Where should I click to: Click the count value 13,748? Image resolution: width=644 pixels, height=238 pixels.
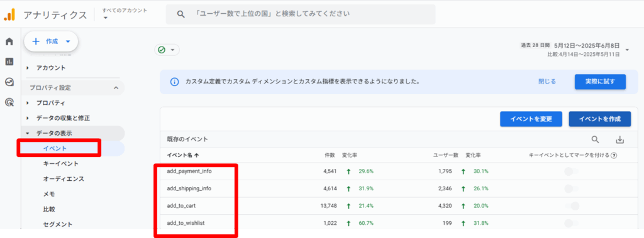coord(328,205)
